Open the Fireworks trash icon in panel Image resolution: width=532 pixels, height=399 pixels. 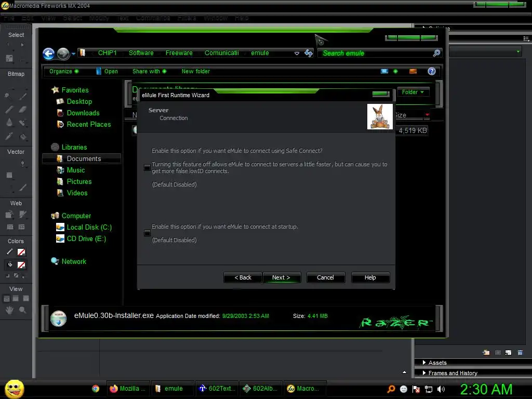point(520,353)
